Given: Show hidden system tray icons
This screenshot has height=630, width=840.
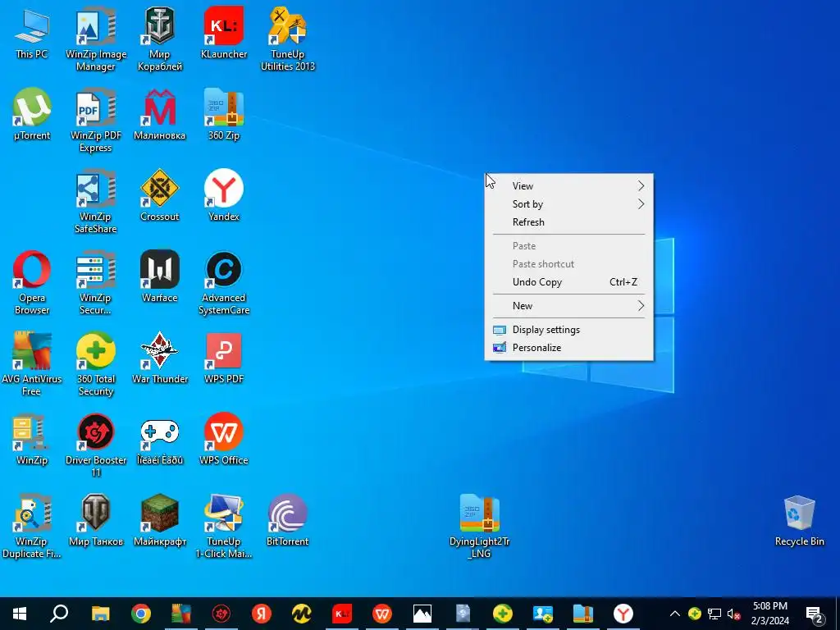Looking at the screenshot, I should (x=675, y=614).
